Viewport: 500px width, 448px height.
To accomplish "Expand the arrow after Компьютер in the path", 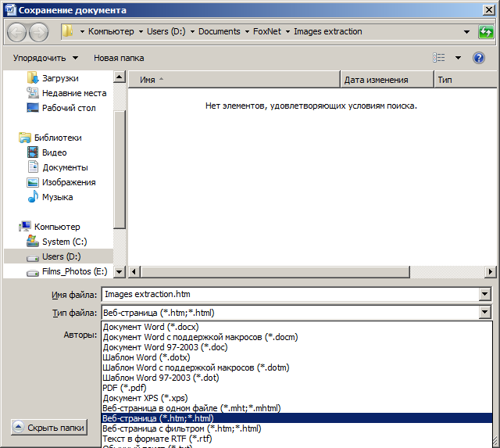I will click(x=141, y=31).
